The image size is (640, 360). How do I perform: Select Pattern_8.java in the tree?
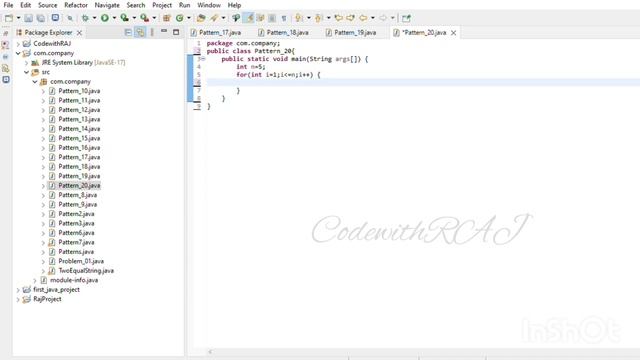click(78, 195)
